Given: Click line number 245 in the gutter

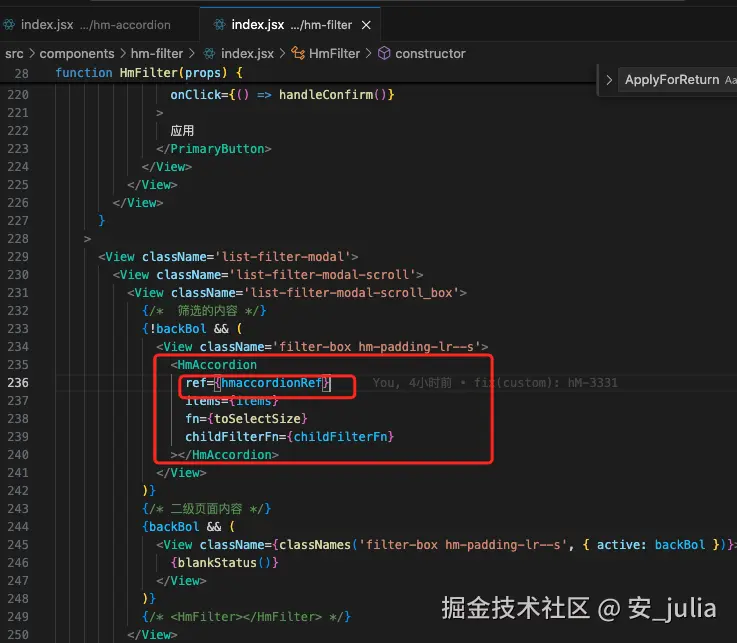Looking at the screenshot, I should point(18,545).
